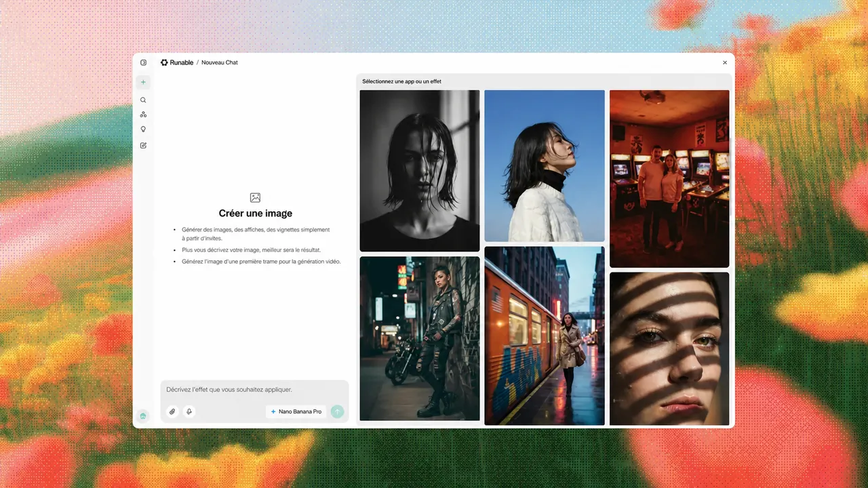
Task: Close the Runable window with the X
Action: (725, 62)
